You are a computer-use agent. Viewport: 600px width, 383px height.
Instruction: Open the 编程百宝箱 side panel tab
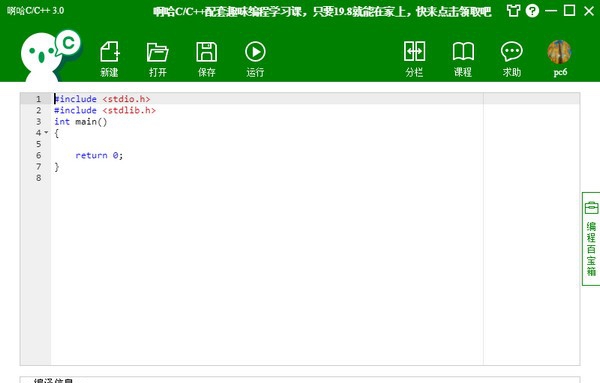point(591,239)
